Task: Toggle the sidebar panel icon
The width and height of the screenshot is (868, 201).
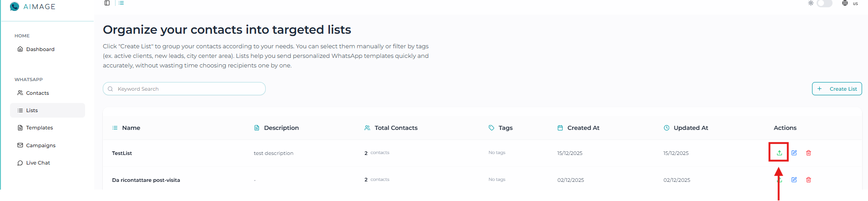Action: [x=107, y=3]
